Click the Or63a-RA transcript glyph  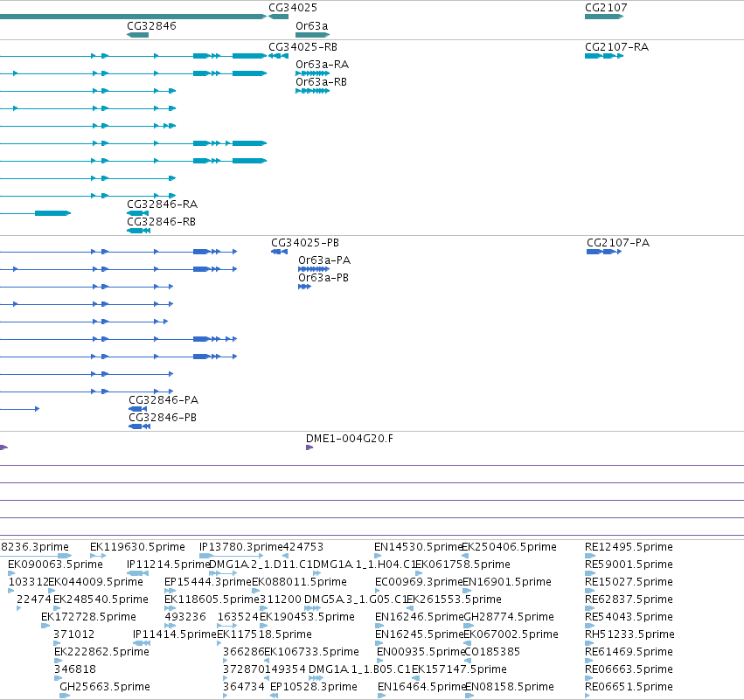point(312,73)
